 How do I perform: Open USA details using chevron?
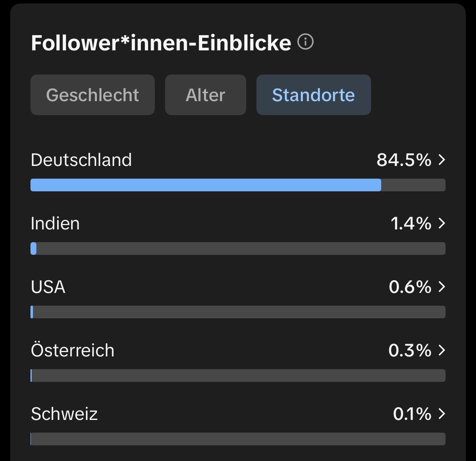coord(442,287)
